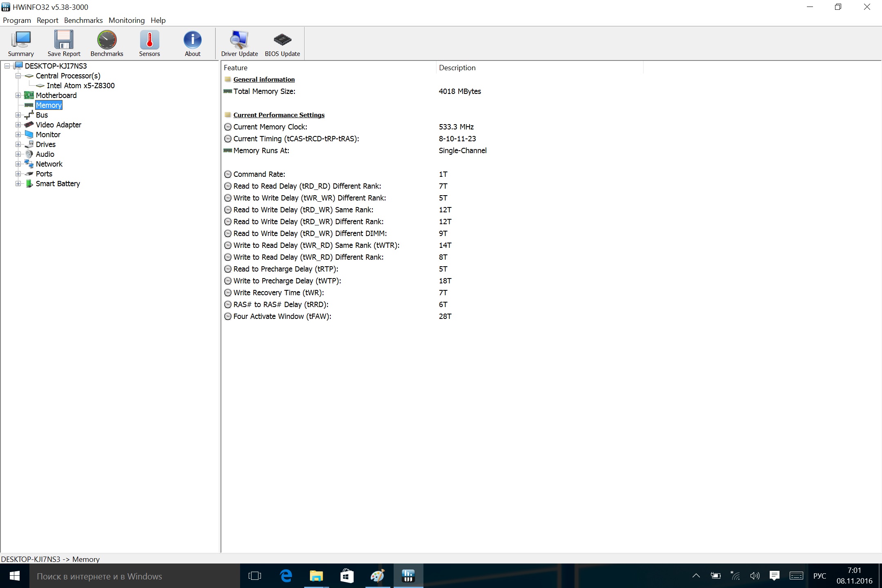Click the Network icon in tree
This screenshot has height=588, width=882.
pos(29,164)
